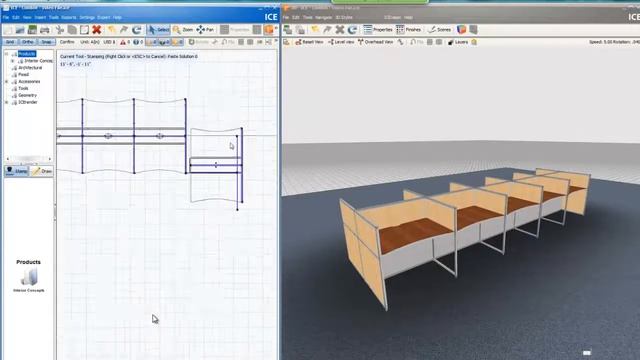Click the Redo arrow in ICE 2D toolbar
The height and width of the screenshot is (360, 640).
coord(124,30)
